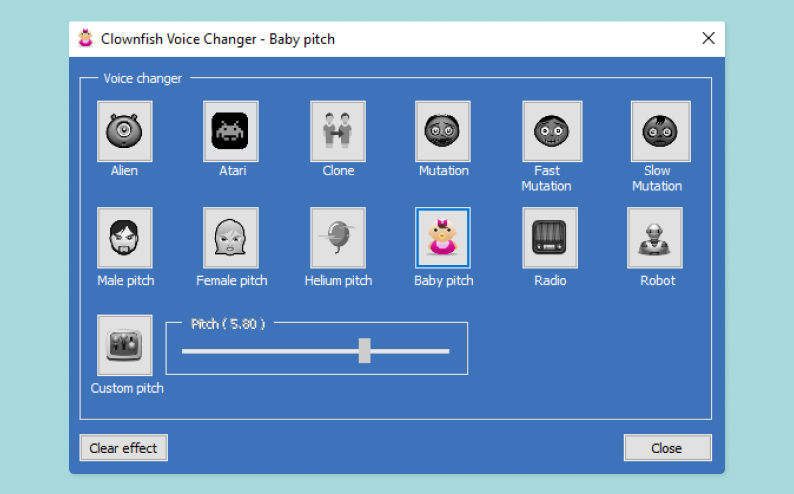
Task: Click the 'Clownfish Voice Changer - Baby pitch' title
Action: tap(218, 39)
